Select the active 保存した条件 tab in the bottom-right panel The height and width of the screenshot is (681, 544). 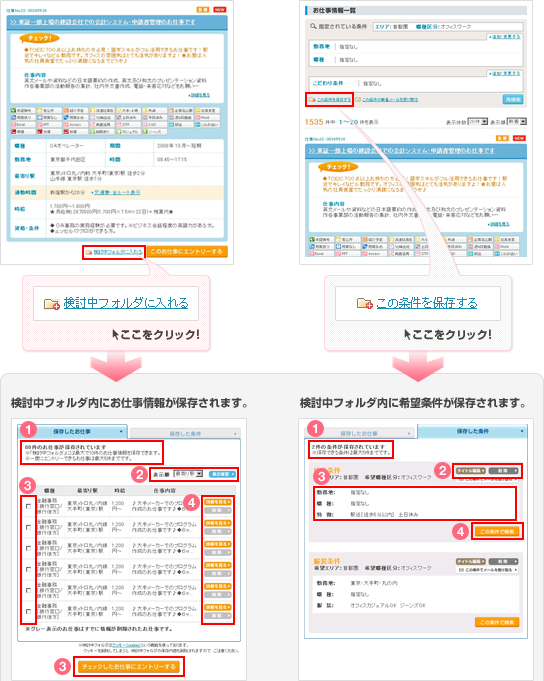[x=472, y=431]
